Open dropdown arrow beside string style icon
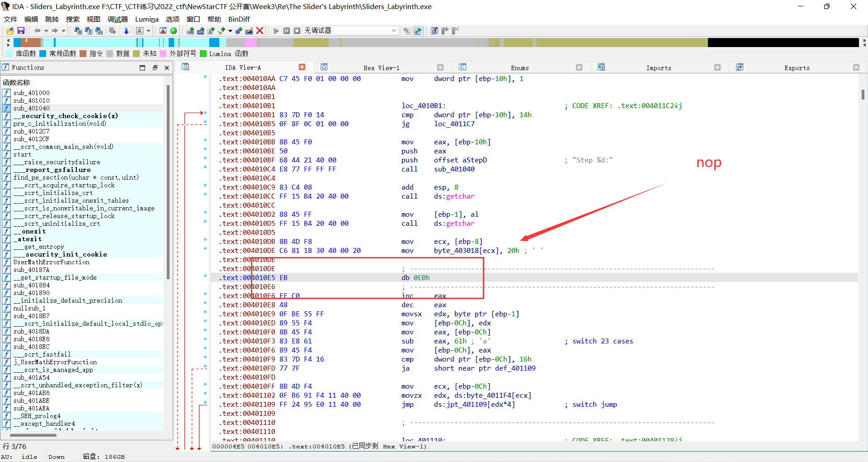Screen dimensions: 868x462 [x=230, y=31]
